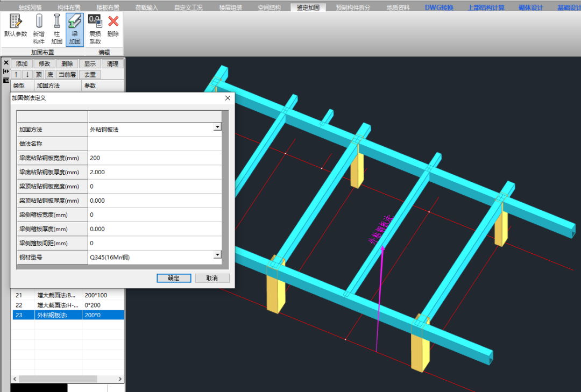Select row 23 外粘钢板法

68,315
